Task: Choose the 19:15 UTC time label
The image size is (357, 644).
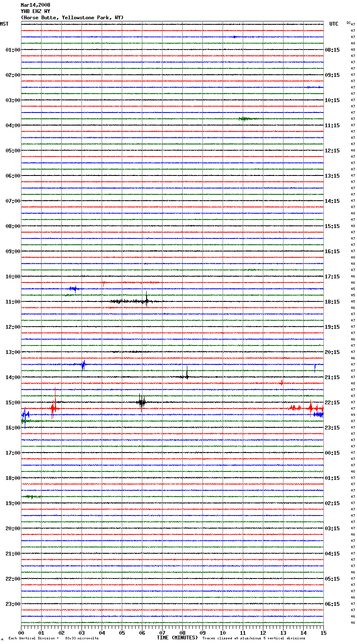Action: pos(332,327)
